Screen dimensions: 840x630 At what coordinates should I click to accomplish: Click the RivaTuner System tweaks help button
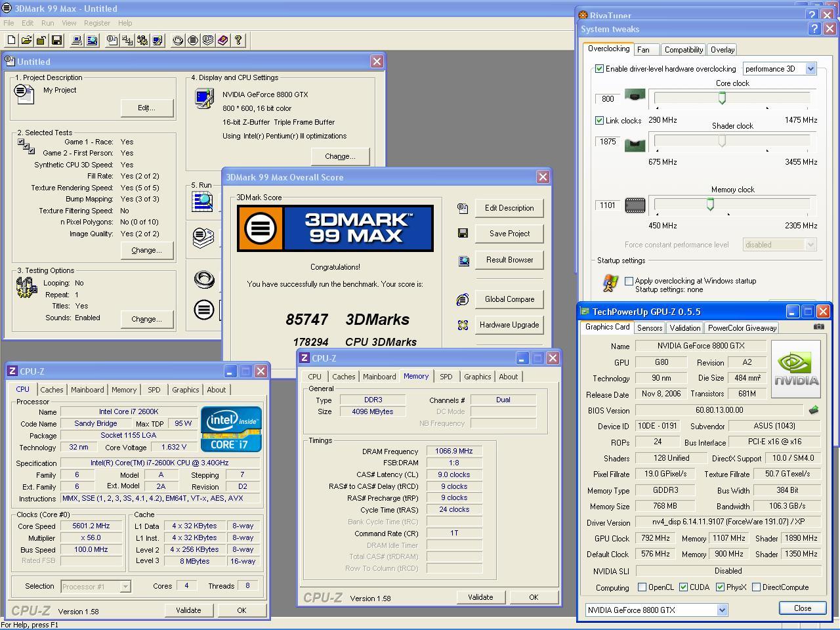click(x=814, y=28)
